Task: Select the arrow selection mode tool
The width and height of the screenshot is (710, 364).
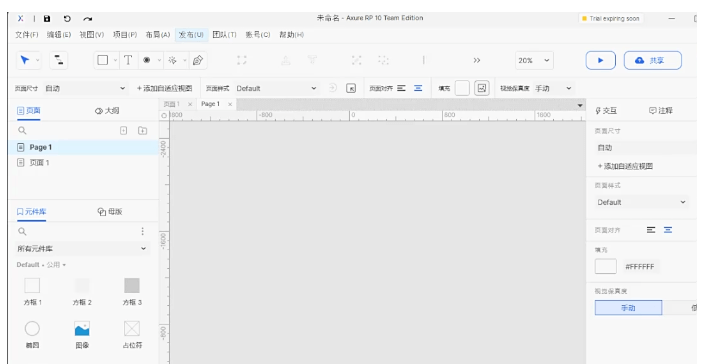Action: click(25, 60)
